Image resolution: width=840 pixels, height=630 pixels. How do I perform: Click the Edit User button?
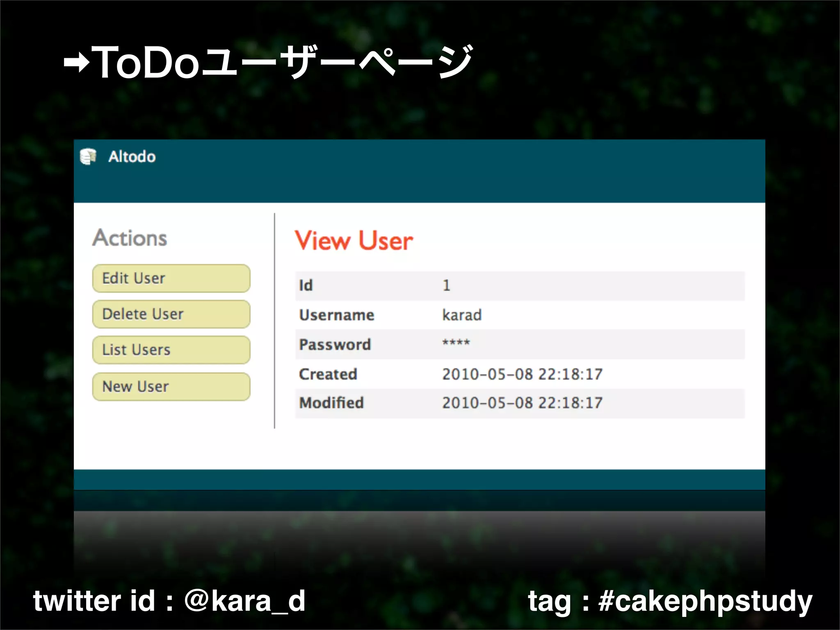pyautogui.click(x=171, y=278)
